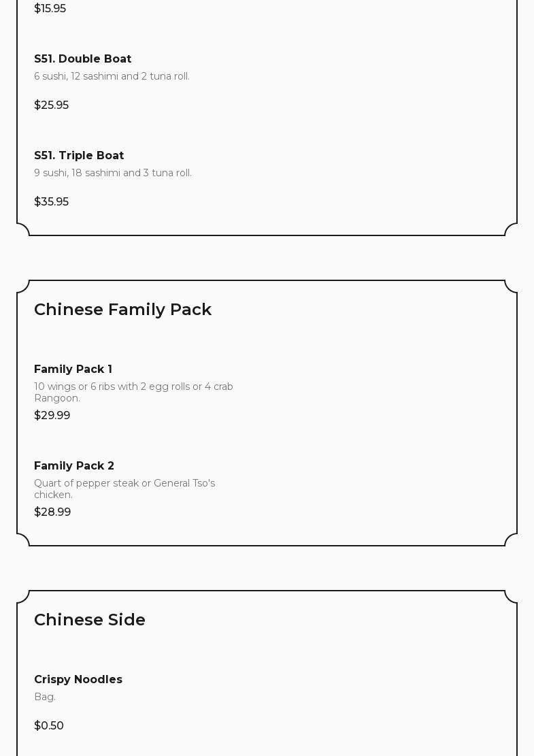534x756 pixels.
Task: Choose Family Pack 2 from the menu
Action: pyautogui.click(x=74, y=466)
